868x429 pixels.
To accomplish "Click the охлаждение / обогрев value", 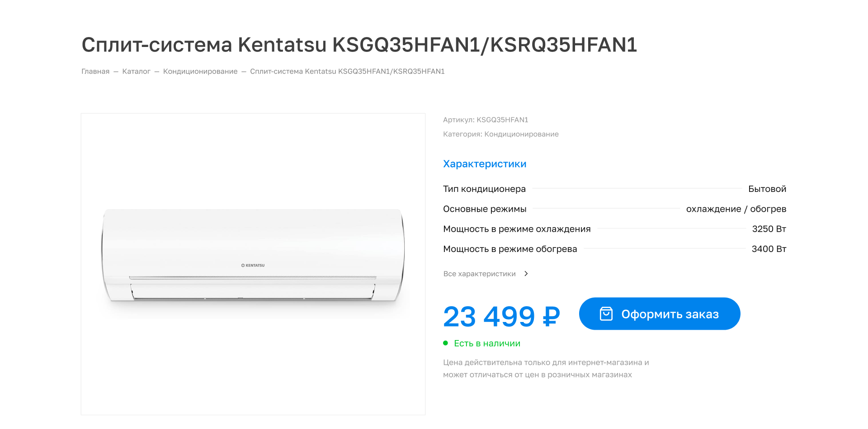I will pyautogui.click(x=736, y=209).
